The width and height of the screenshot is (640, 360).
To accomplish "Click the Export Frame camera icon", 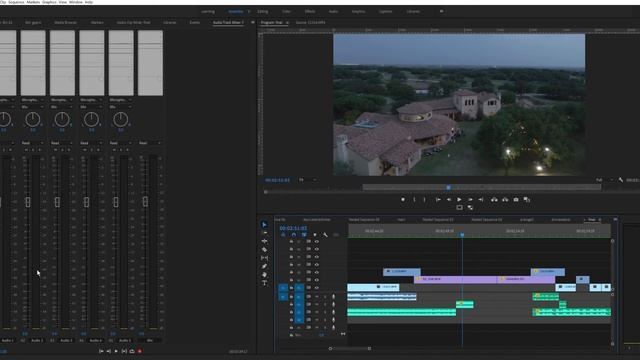I will coord(516,200).
